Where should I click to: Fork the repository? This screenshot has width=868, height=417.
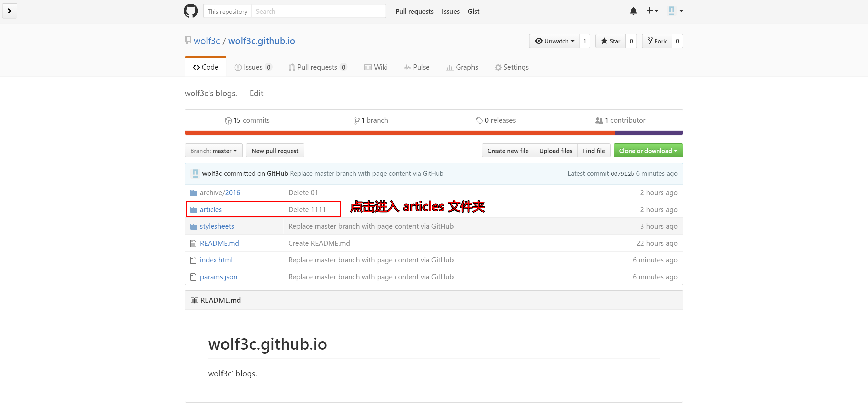click(657, 41)
